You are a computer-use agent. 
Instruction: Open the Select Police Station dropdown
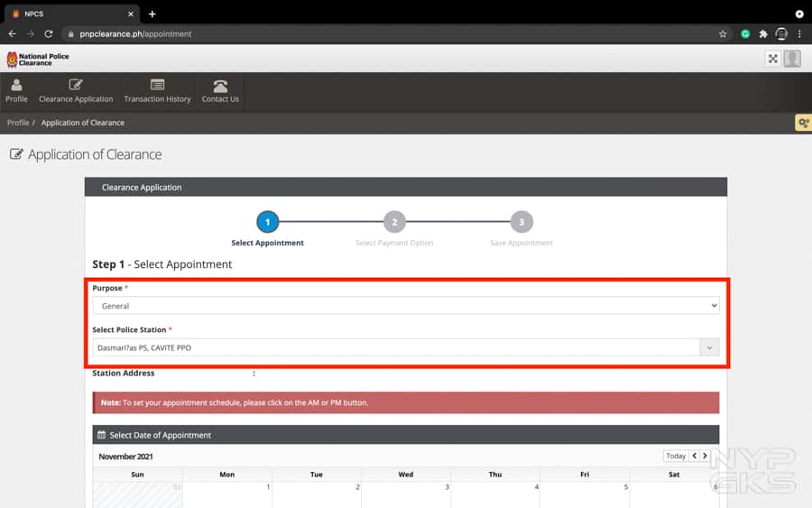(405, 347)
